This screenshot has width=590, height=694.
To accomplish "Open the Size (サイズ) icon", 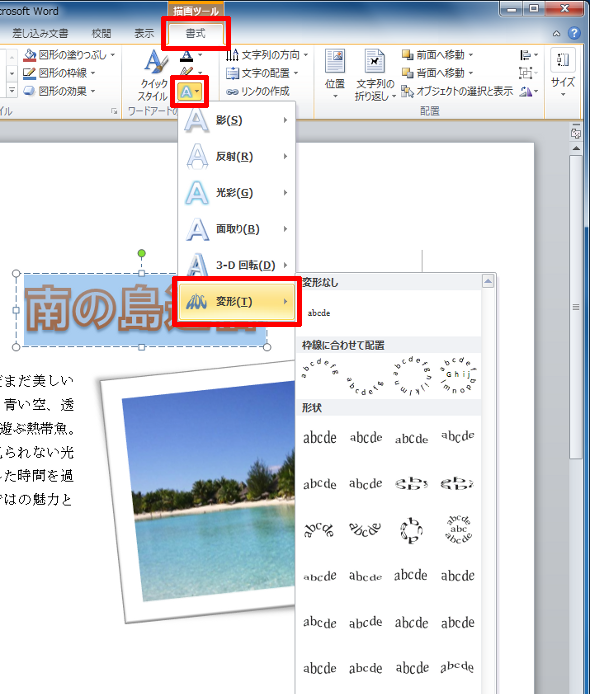I will (x=563, y=73).
